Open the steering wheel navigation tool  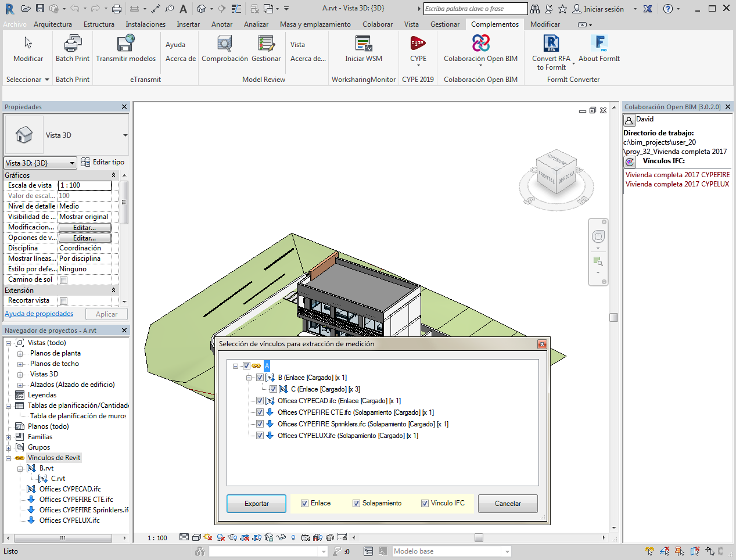[598, 236]
